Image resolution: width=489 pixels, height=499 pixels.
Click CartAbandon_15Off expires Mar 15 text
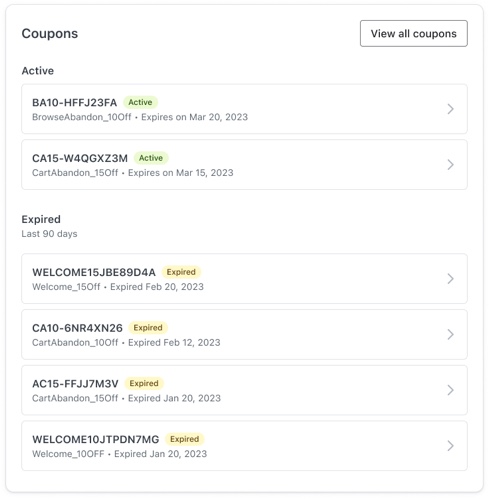[x=133, y=173]
